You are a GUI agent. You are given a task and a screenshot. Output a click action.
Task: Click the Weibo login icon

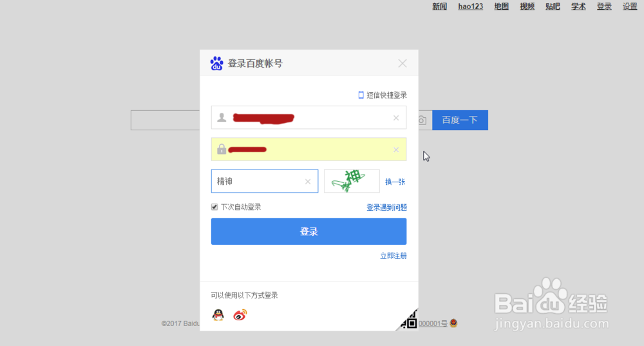[x=240, y=315]
